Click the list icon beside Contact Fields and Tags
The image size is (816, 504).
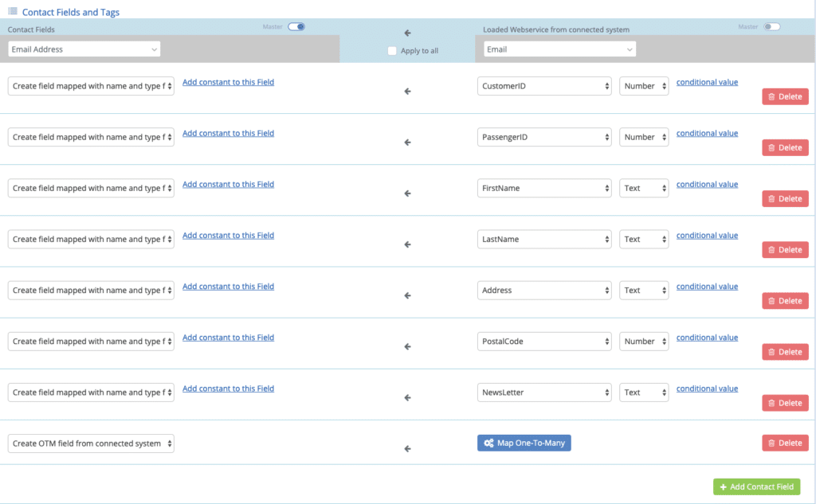point(13,11)
